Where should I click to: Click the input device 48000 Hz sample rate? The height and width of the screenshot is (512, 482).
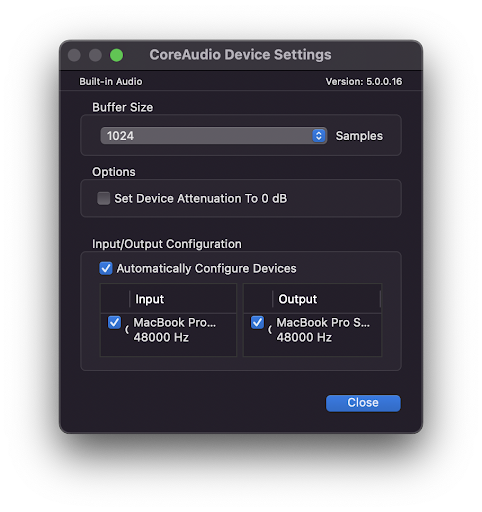161,337
